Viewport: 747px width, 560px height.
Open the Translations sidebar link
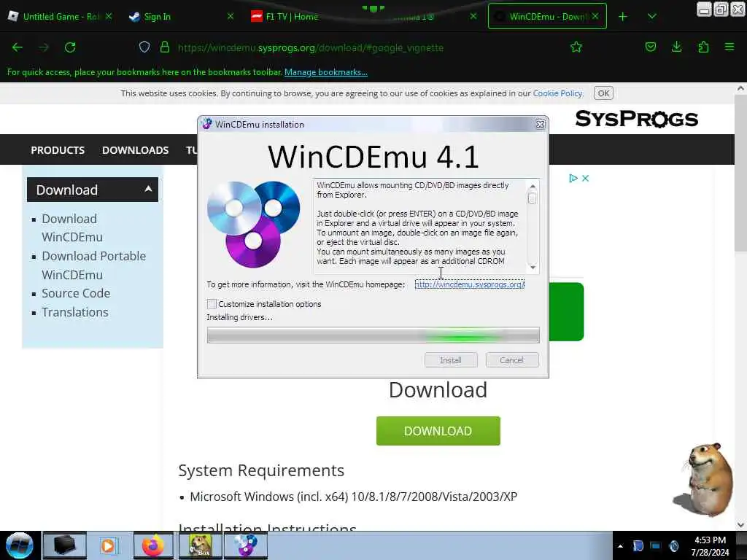coord(75,312)
